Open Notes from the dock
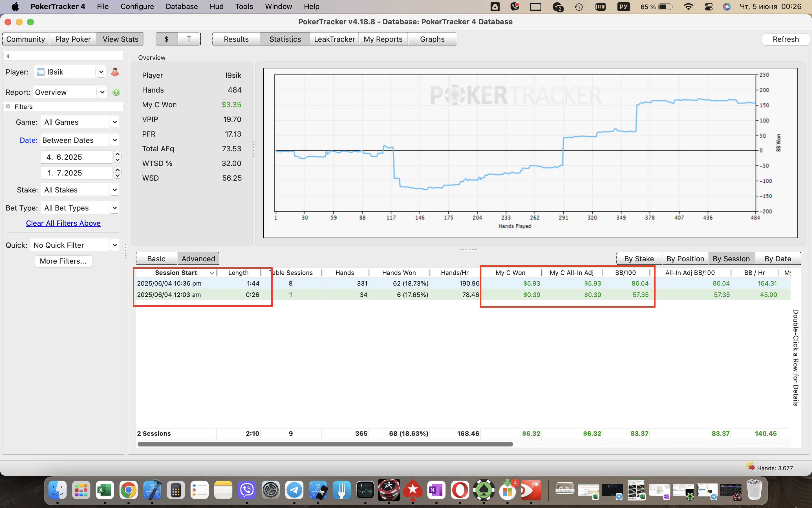 (223, 491)
